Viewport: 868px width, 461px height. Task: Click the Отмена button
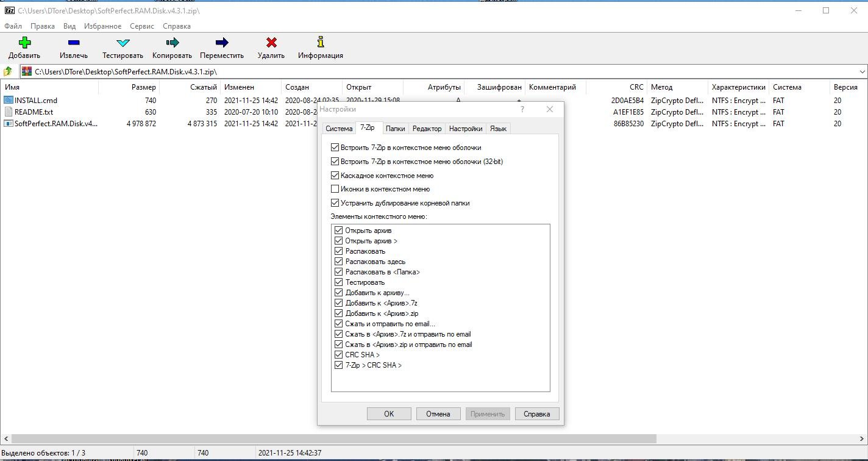pyautogui.click(x=438, y=414)
